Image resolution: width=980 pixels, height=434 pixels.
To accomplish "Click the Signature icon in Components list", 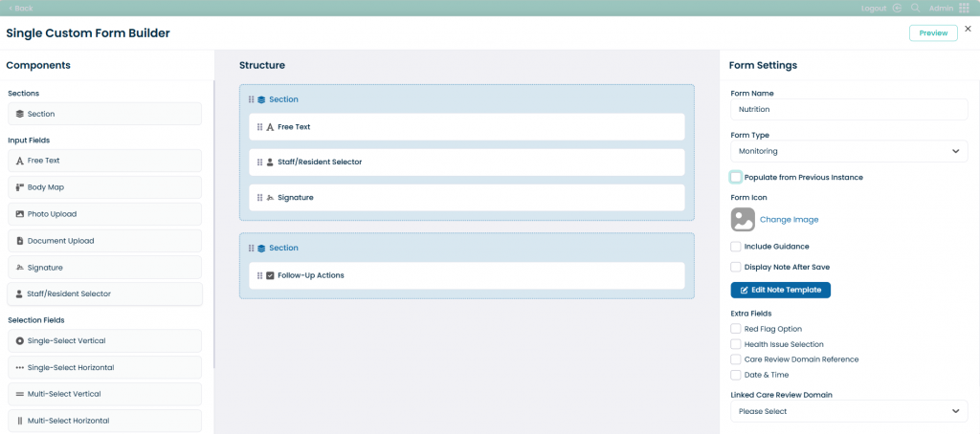I will (20, 268).
